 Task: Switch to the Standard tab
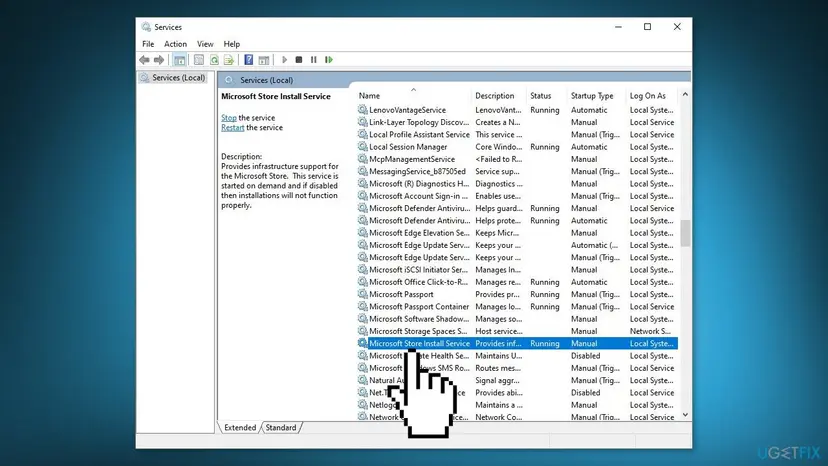[x=280, y=427]
